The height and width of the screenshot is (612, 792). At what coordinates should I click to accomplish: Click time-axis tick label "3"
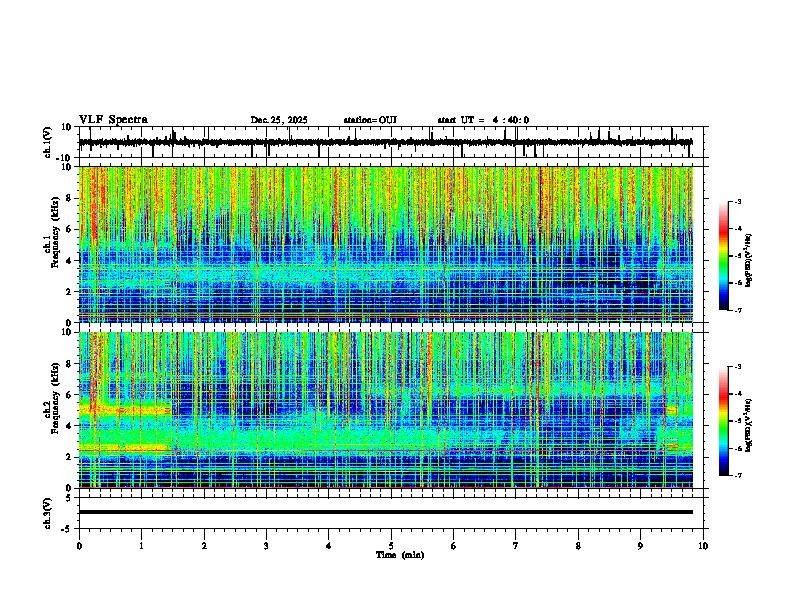[x=266, y=546]
